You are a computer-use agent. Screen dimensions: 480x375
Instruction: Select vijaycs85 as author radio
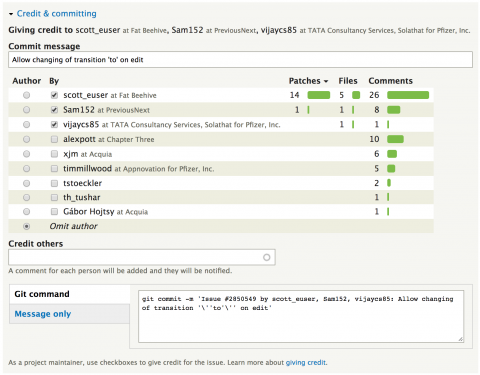coord(26,125)
